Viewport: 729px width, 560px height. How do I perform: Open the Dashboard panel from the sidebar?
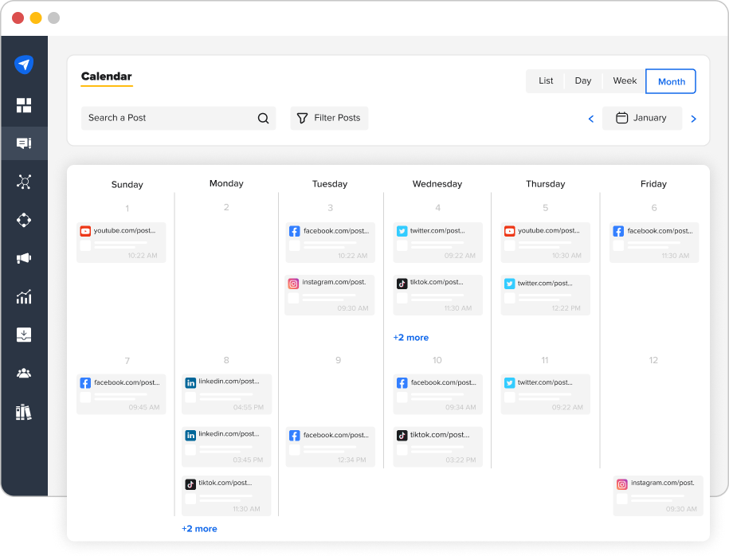[x=24, y=104]
